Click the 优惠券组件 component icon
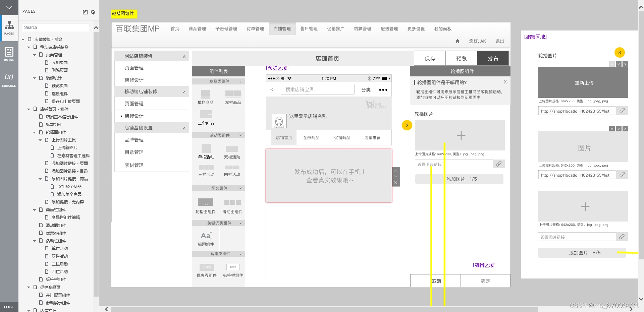 click(x=207, y=267)
